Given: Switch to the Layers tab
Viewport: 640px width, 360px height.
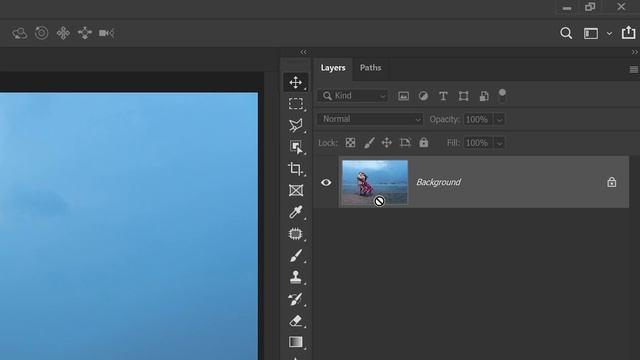Looking at the screenshot, I should click(x=333, y=68).
